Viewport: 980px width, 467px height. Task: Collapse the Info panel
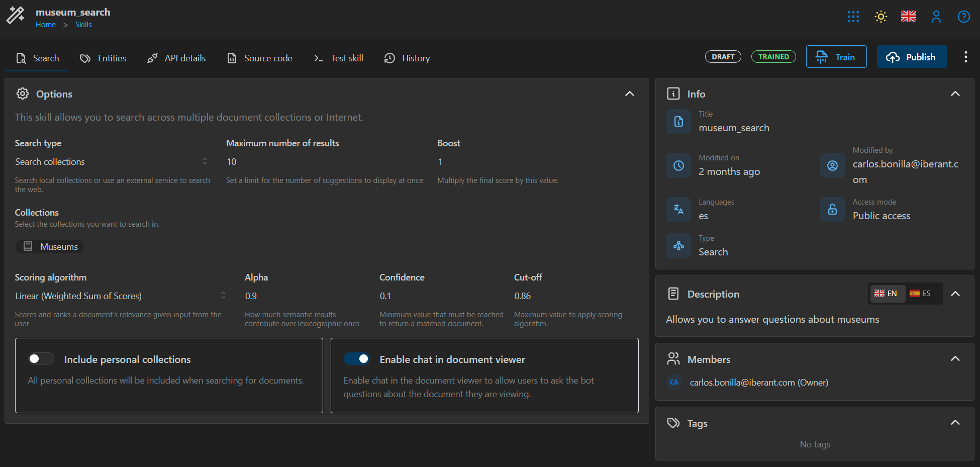click(x=955, y=94)
